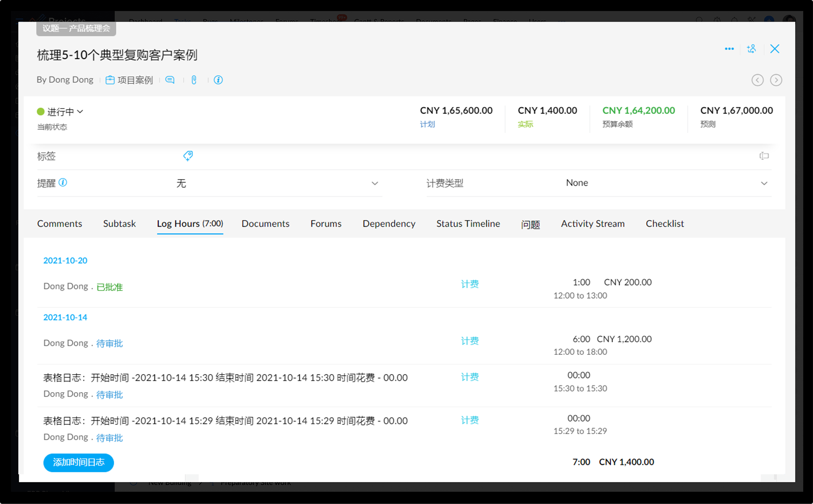This screenshot has height=504, width=813.
Task: Click the add tag icon
Action: point(188,156)
